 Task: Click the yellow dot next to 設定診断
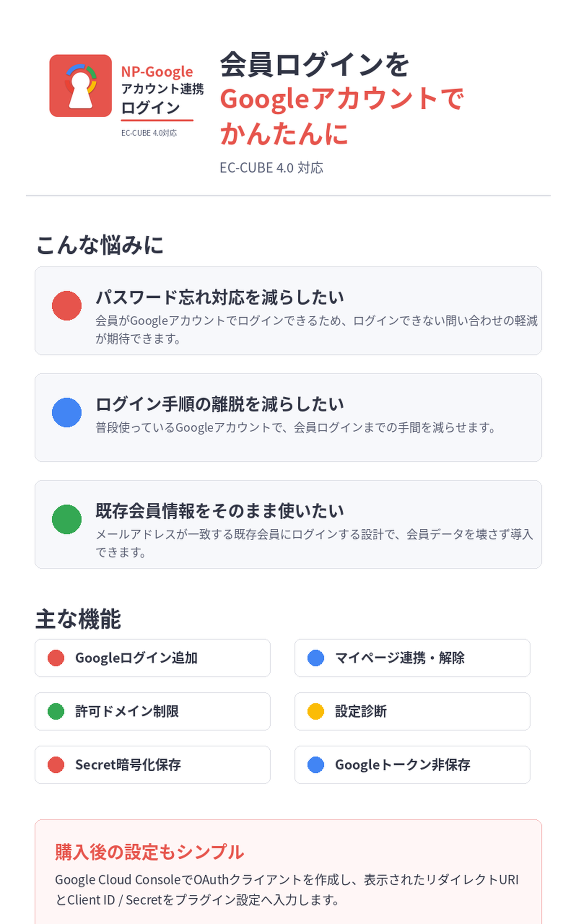316,711
